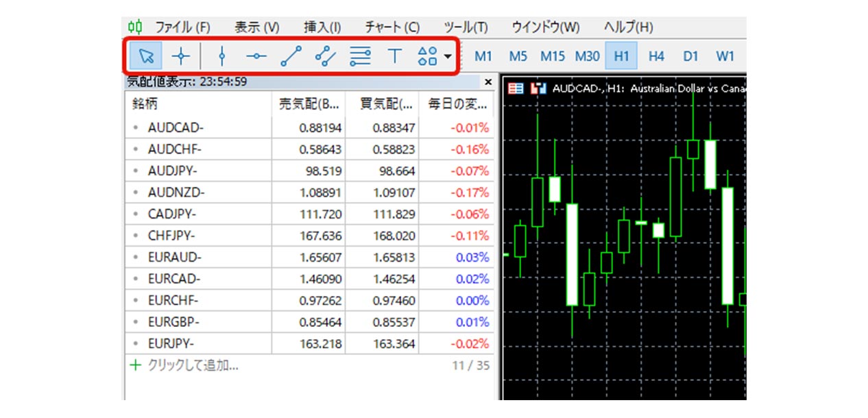Screen dimensions: 868x418
Task: Switch chart to H4 timeframe
Action: point(656,56)
